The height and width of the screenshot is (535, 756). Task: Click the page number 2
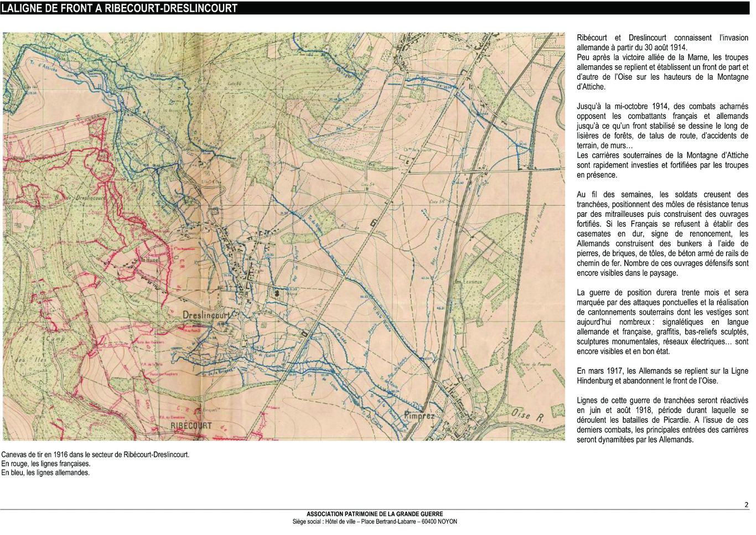point(746,505)
